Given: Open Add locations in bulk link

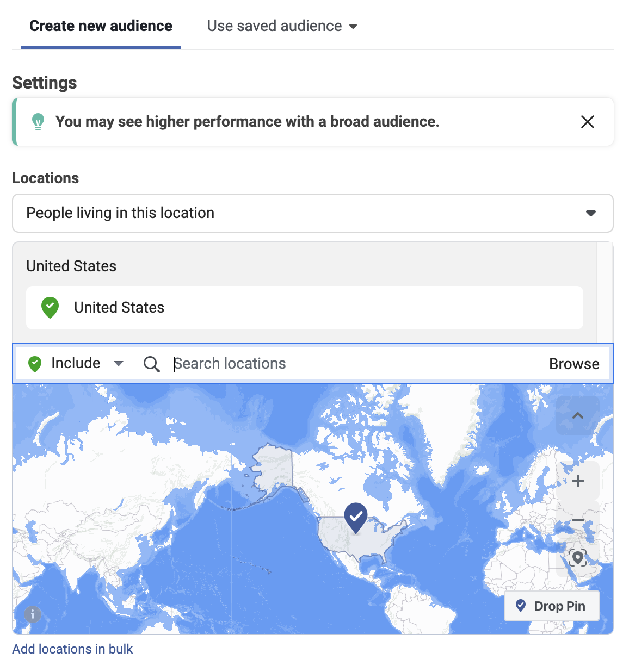Looking at the screenshot, I should [72, 649].
